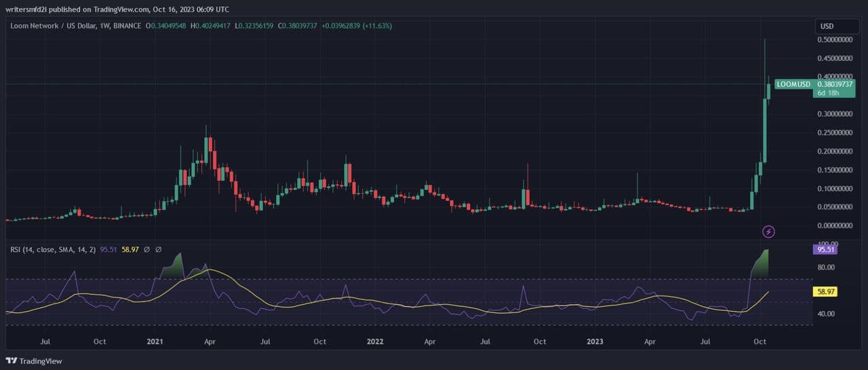Click the second null-value icon in RSI legend
868x370 pixels.
[x=159, y=249]
